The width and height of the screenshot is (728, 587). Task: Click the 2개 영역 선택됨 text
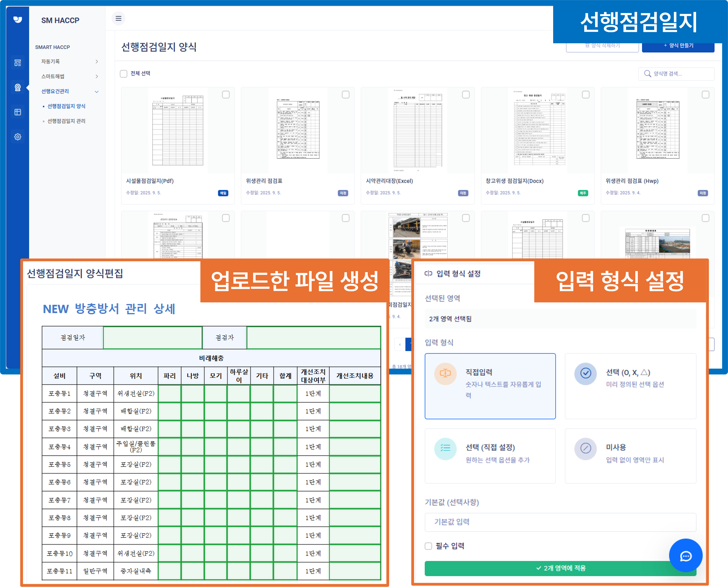(450, 319)
